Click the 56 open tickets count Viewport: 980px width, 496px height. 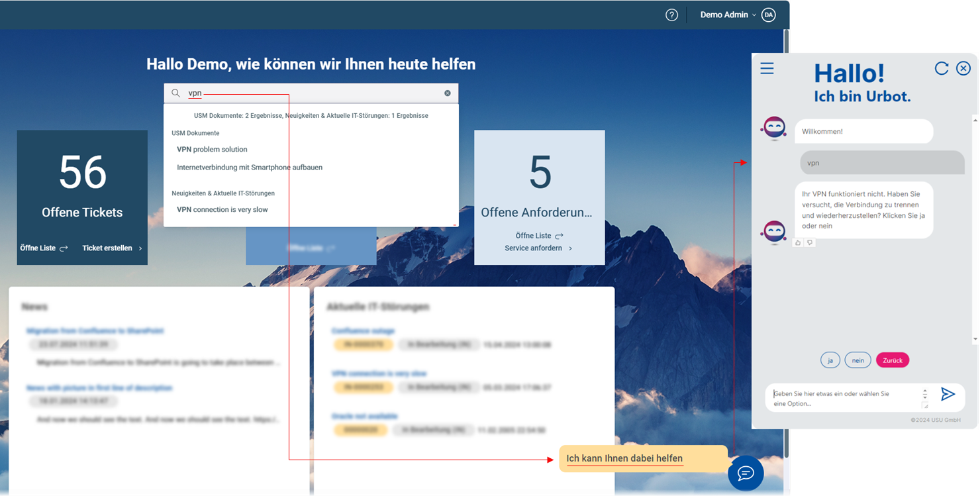[82, 172]
